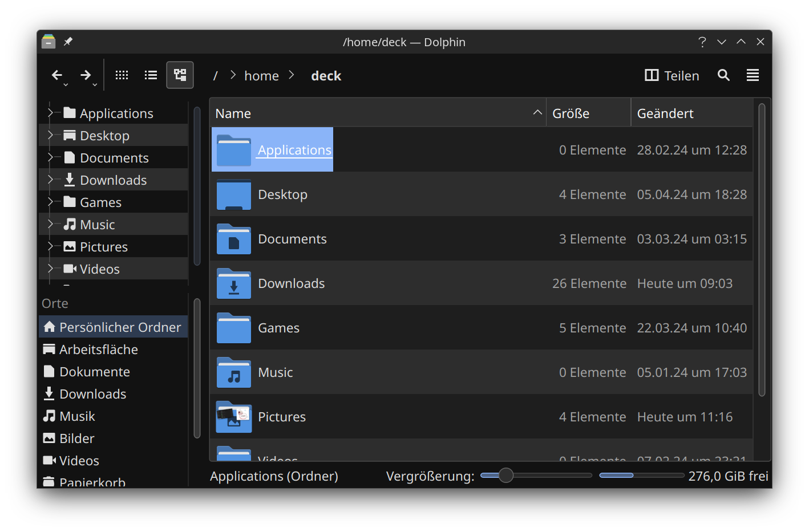Screen dimensions: 809x532
Task: Navigate to home in breadcrumb
Action: point(261,76)
